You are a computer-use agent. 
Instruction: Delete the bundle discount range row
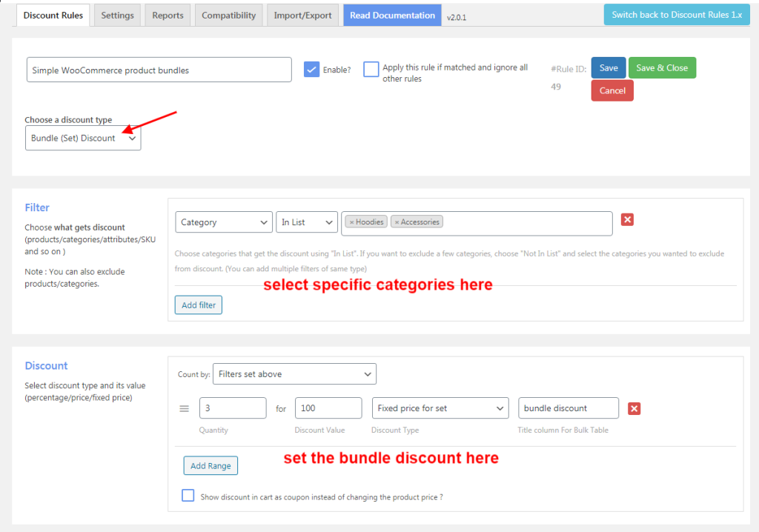click(634, 408)
